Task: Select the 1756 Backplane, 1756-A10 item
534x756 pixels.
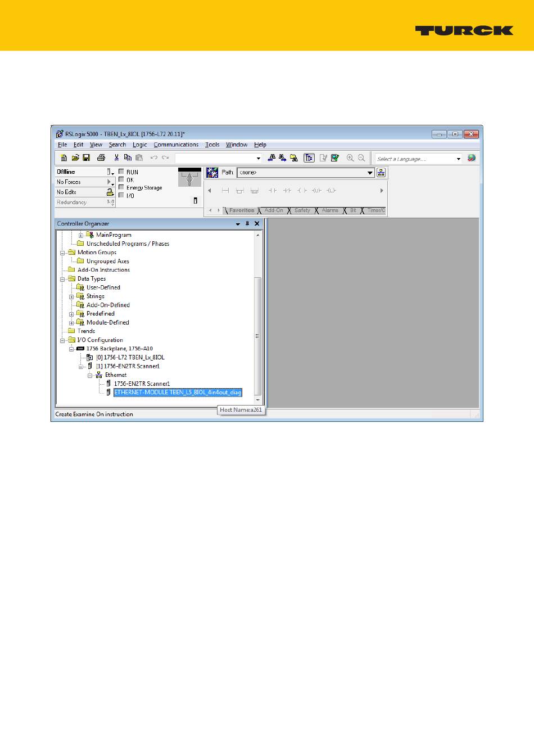Action: click(x=119, y=349)
